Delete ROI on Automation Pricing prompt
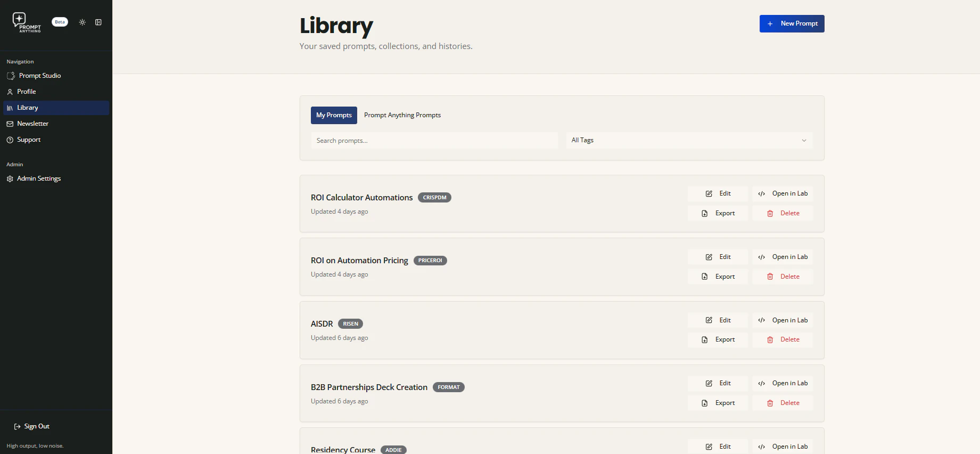The width and height of the screenshot is (980, 454). coord(783,277)
